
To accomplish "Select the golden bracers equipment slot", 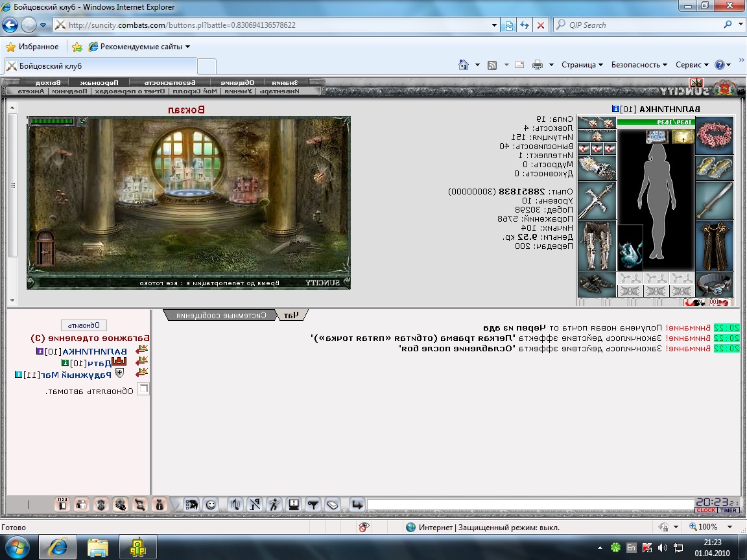I will [x=715, y=168].
